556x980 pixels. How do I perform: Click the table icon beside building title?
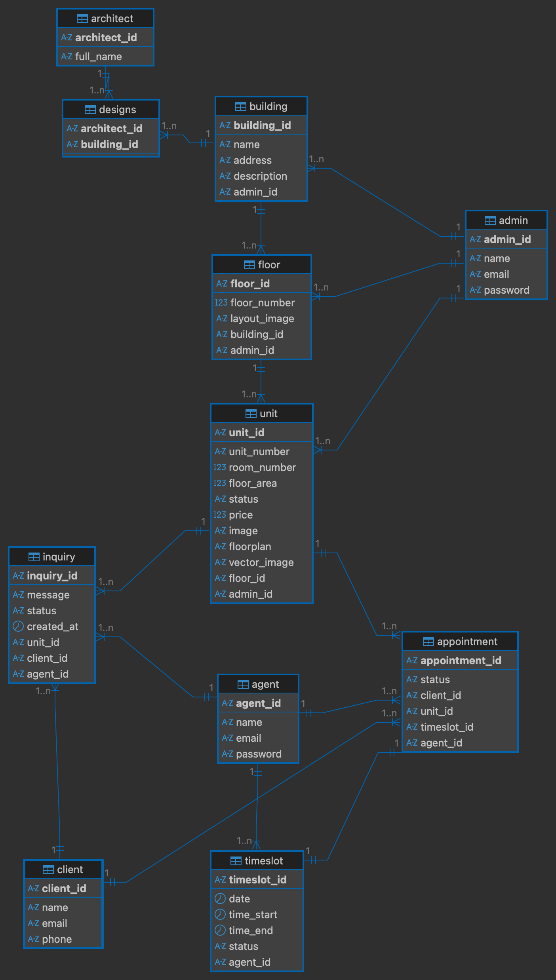[x=240, y=106]
